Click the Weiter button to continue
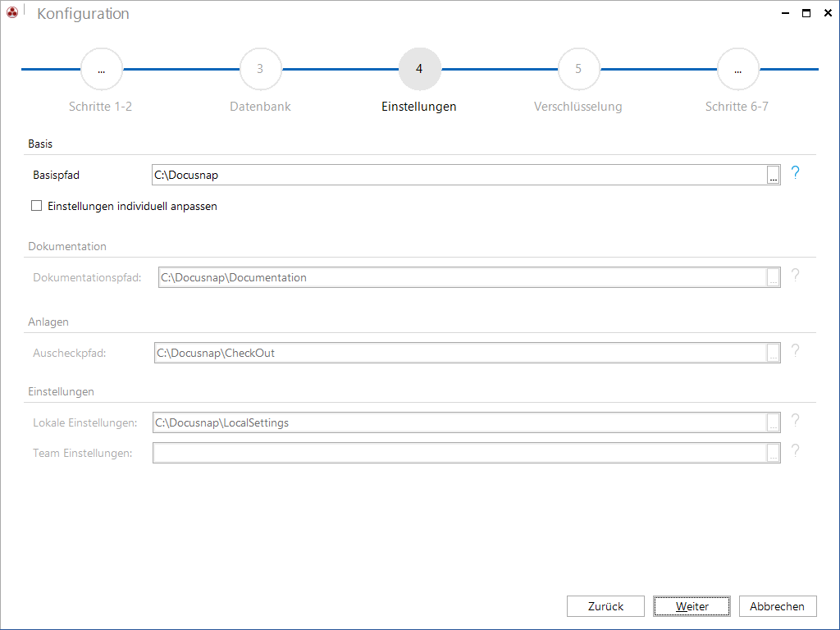This screenshot has height=630, width=840. pyautogui.click(x=692, y=606)
